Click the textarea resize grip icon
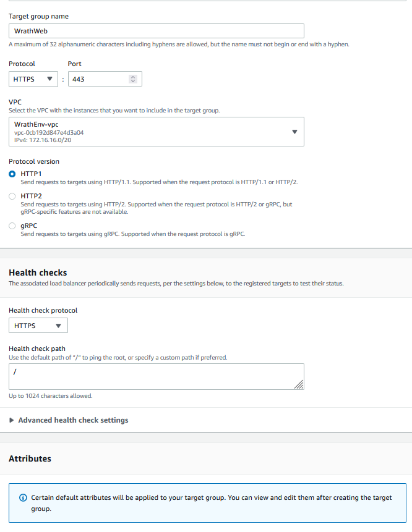The image size is (412, 532). [299, 384]
